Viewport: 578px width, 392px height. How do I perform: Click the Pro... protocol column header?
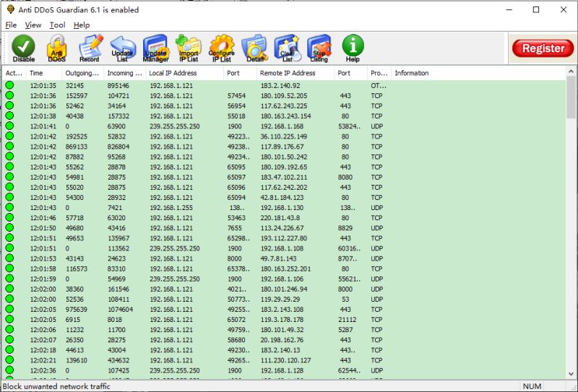(379, 73)
